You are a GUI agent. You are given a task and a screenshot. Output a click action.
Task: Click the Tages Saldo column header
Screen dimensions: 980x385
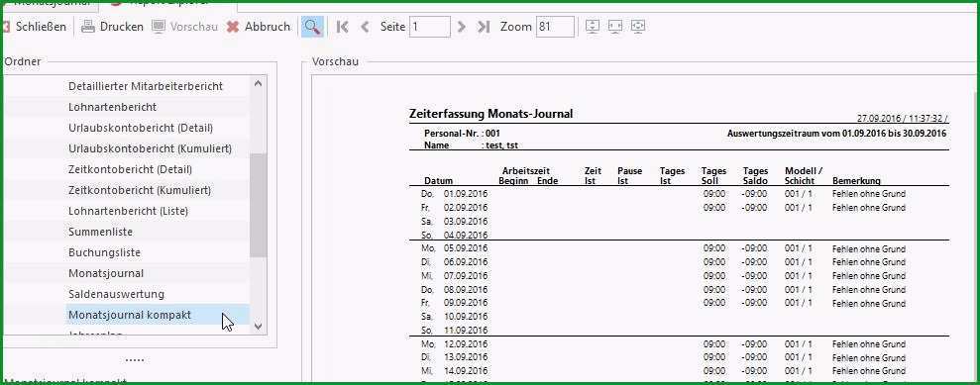click(x=756, y=176)
